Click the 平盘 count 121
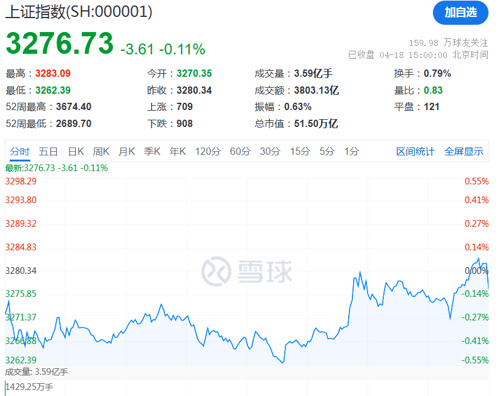 (x=432, y=107)
